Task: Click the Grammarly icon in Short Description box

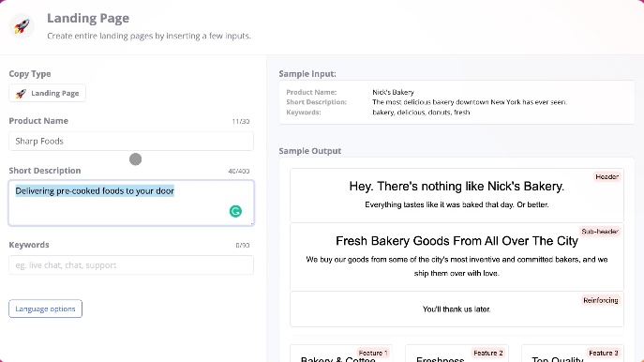Action: pos(235,211)
